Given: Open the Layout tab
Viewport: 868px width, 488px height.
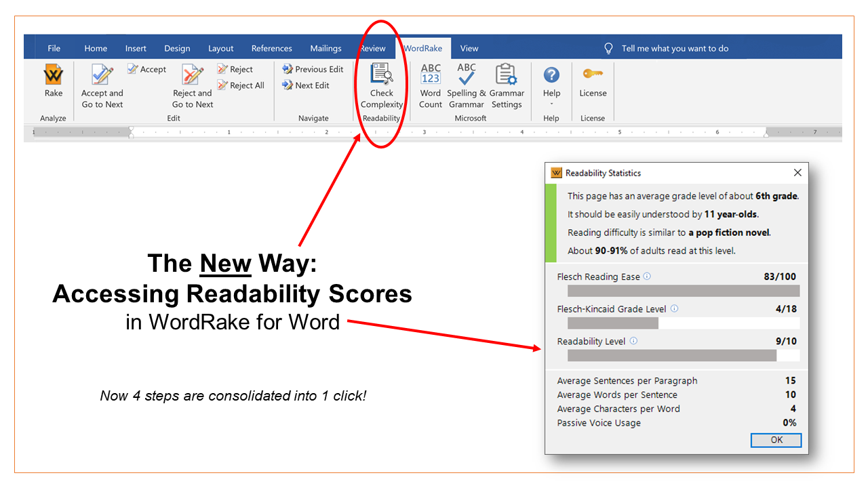Looking at the screenshot, I should point(221,48).
